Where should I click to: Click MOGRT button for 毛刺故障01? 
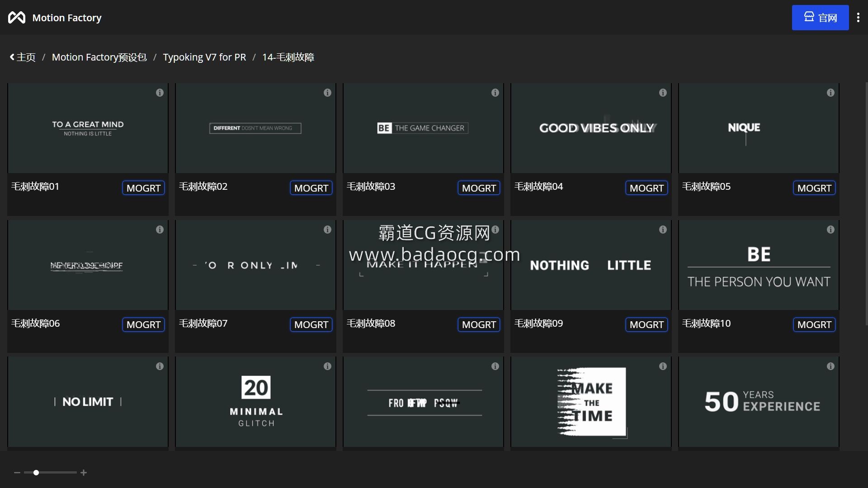pos(143,188)
